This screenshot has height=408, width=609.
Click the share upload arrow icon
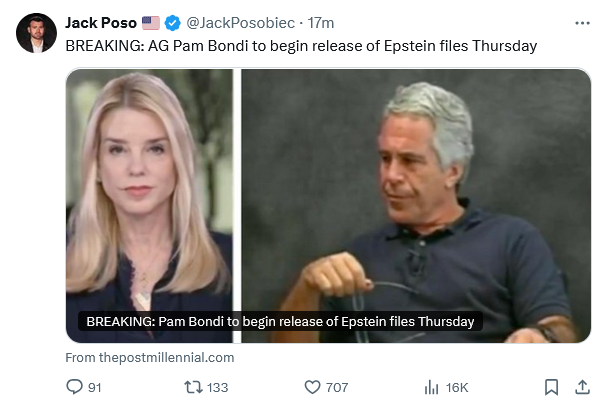click(582, 387)
